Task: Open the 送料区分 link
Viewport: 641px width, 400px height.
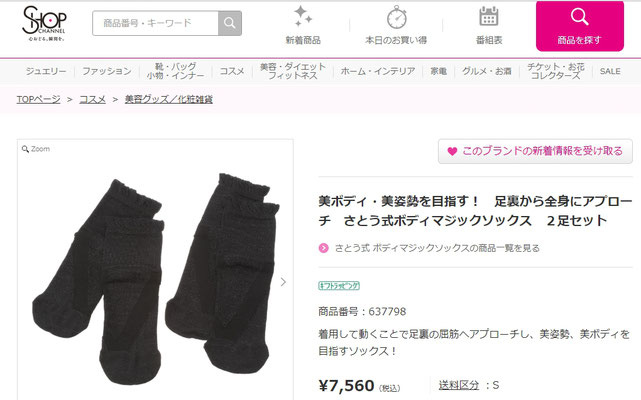Action: [x=459, y=385]
